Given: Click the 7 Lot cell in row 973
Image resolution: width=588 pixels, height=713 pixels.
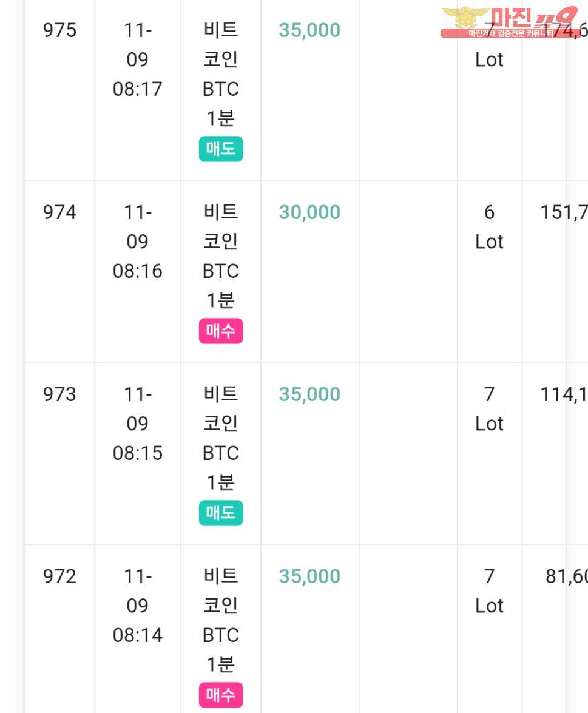Looking at the screenshot, I should pos(489,409).
